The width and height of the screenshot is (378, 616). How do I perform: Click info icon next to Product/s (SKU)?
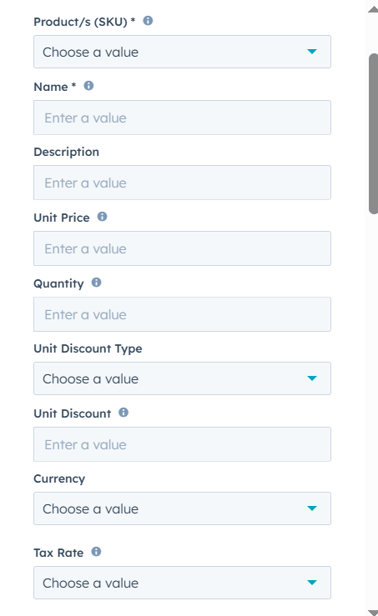148,20
